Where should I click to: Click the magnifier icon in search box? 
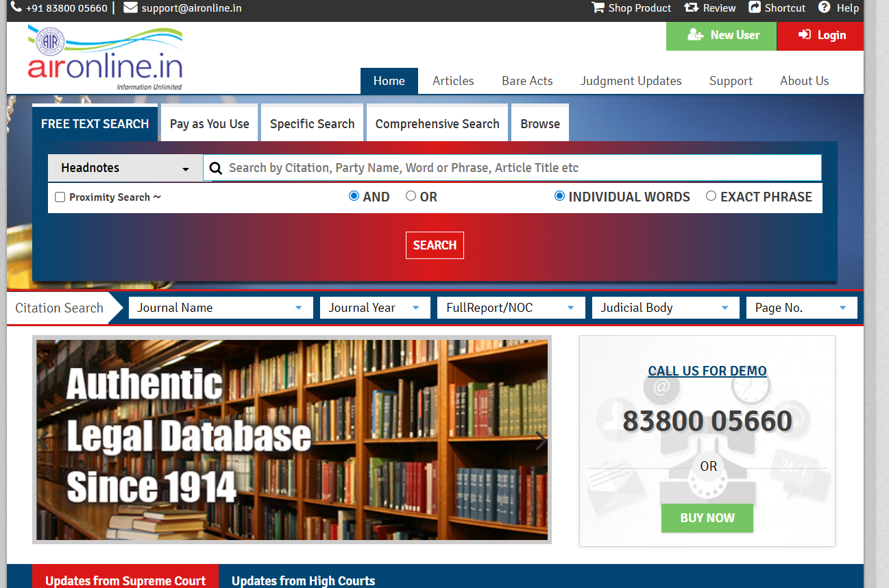216,169
